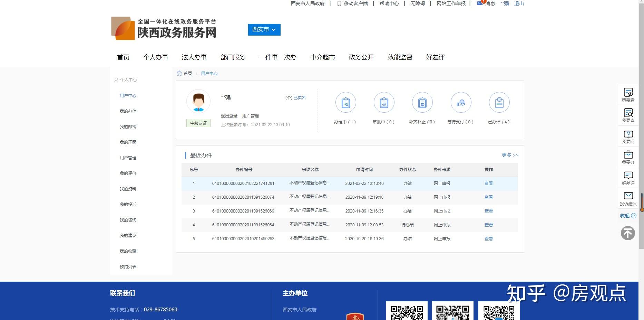This screenshot has width=644, height=320.
Task: Open 我的证照 sidebar item
Action: pos(128,142)
